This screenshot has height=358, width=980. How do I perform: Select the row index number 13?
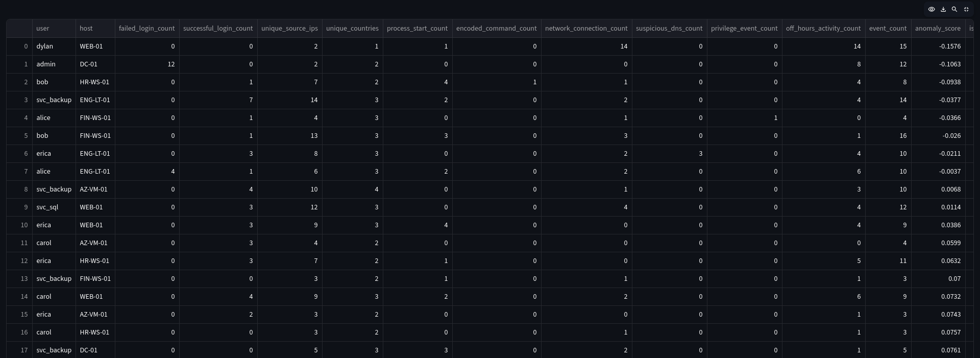tap(19, 279)
